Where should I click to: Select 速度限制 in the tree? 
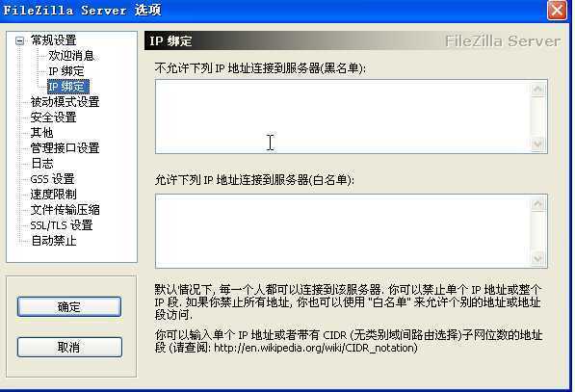click(x=53, y=195)
